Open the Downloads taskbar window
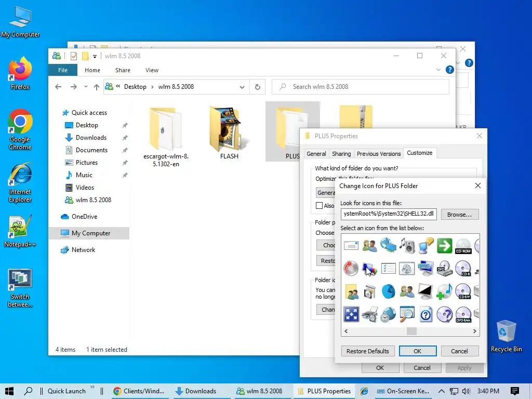Image resolution: width=532 pixels, height=399 pixels. [201, 391]
